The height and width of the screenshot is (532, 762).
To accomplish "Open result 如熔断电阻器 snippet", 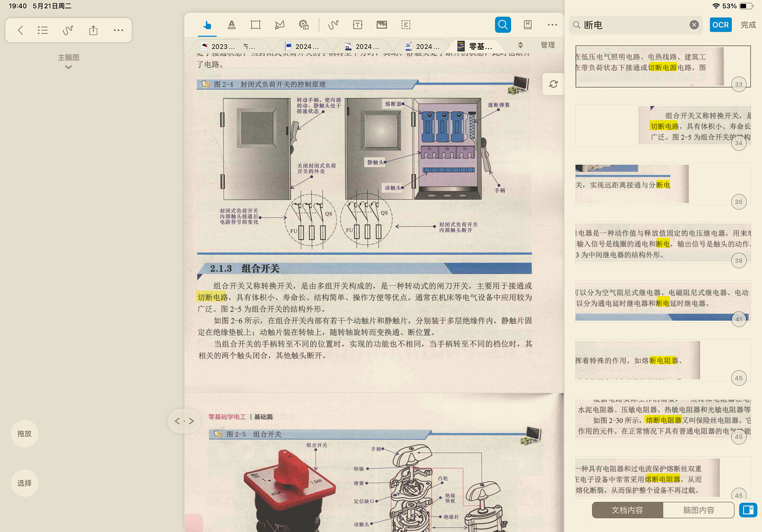I will point(663,360).
